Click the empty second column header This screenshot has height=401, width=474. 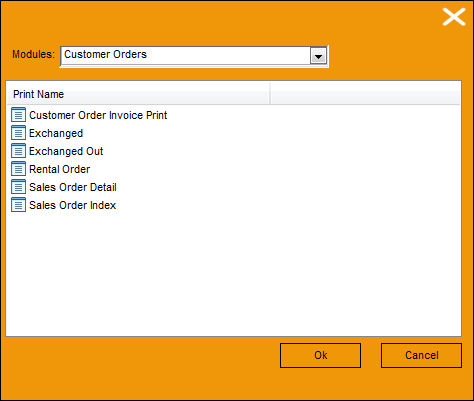click(365, 94)
